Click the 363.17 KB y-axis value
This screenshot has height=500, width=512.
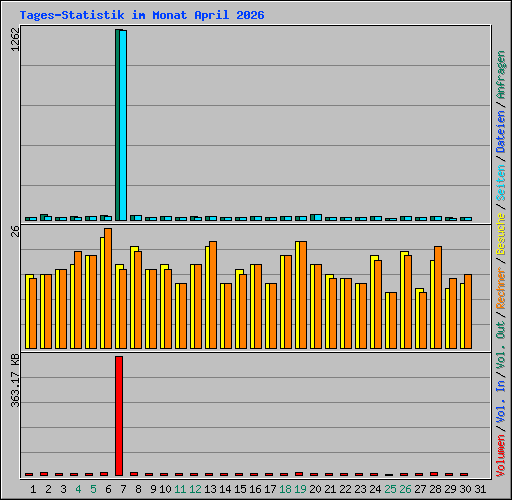(x=15, y=380)
